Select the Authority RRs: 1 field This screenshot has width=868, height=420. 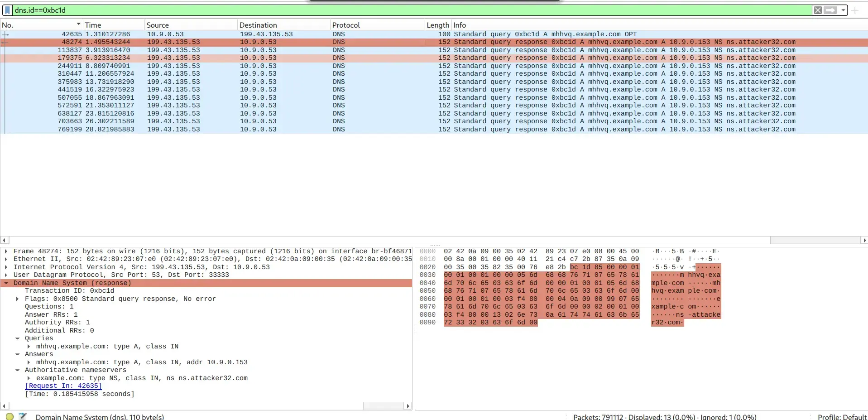pos(57,323)
